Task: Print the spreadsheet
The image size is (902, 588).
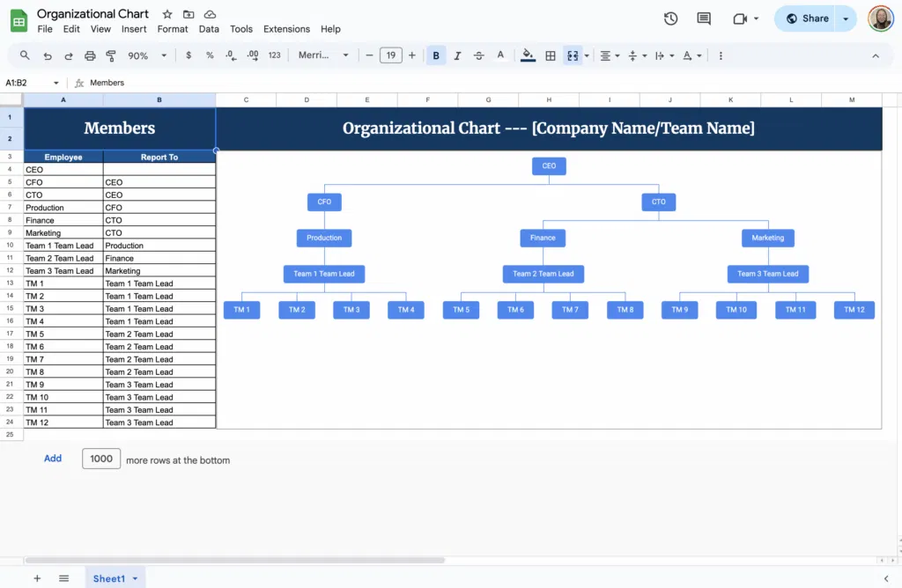Action: pos(89,55)
